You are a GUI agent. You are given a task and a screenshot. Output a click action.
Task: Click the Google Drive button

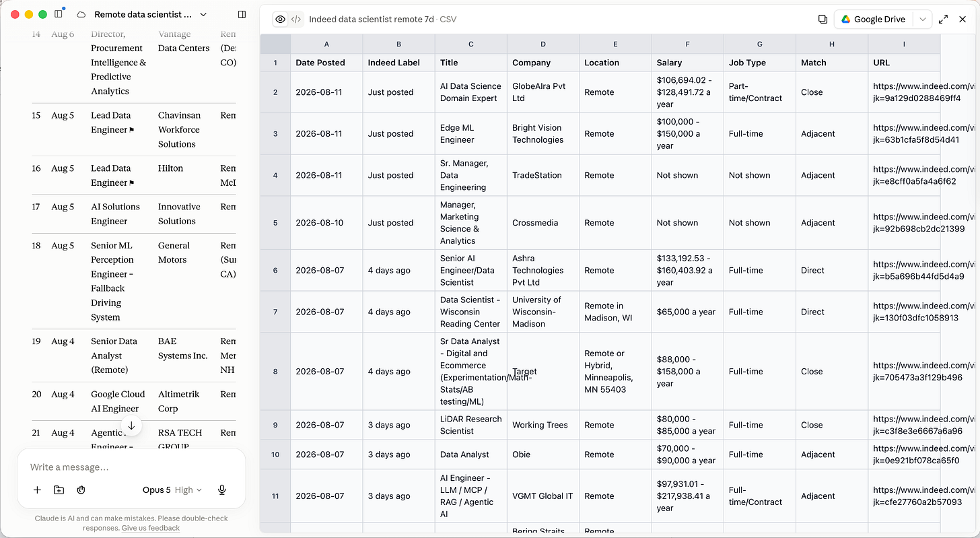coord(873,20)
